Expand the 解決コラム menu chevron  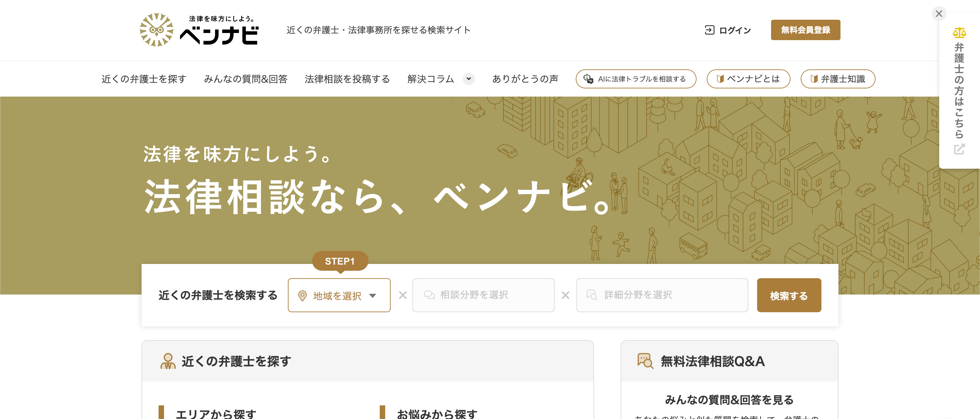(x=469, y=79)
